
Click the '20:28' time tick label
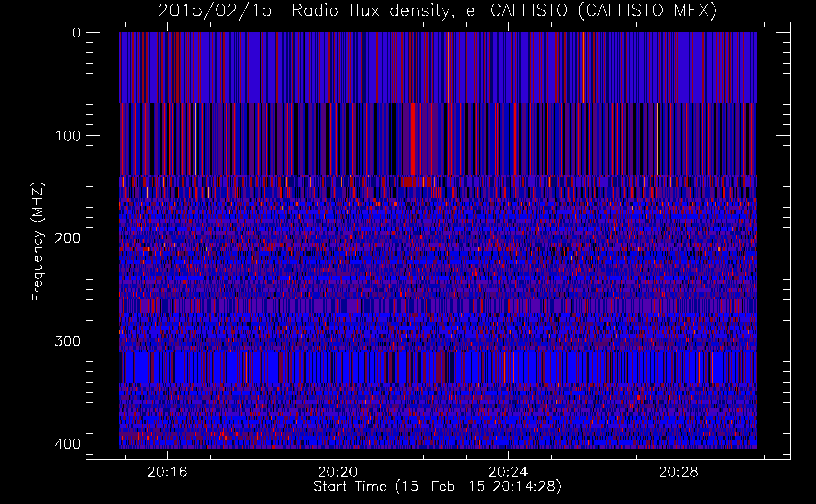679,472
